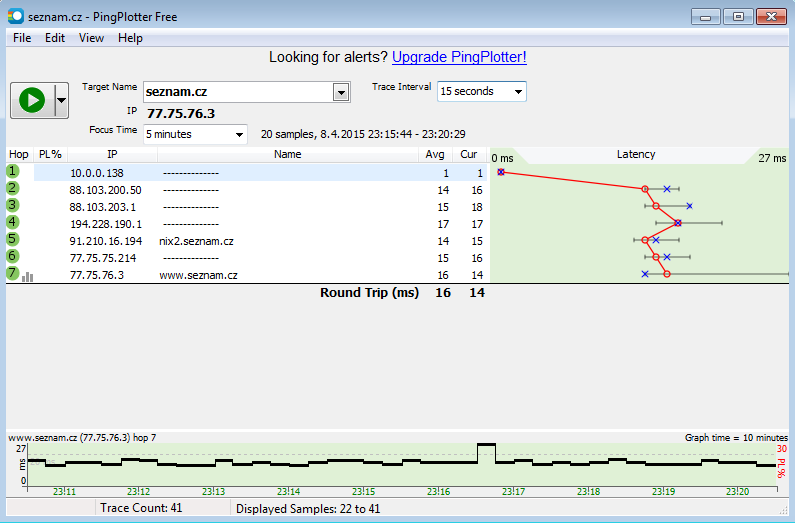
Task: Click the green hop 1 circle icon
Action: tap(13, 172)
